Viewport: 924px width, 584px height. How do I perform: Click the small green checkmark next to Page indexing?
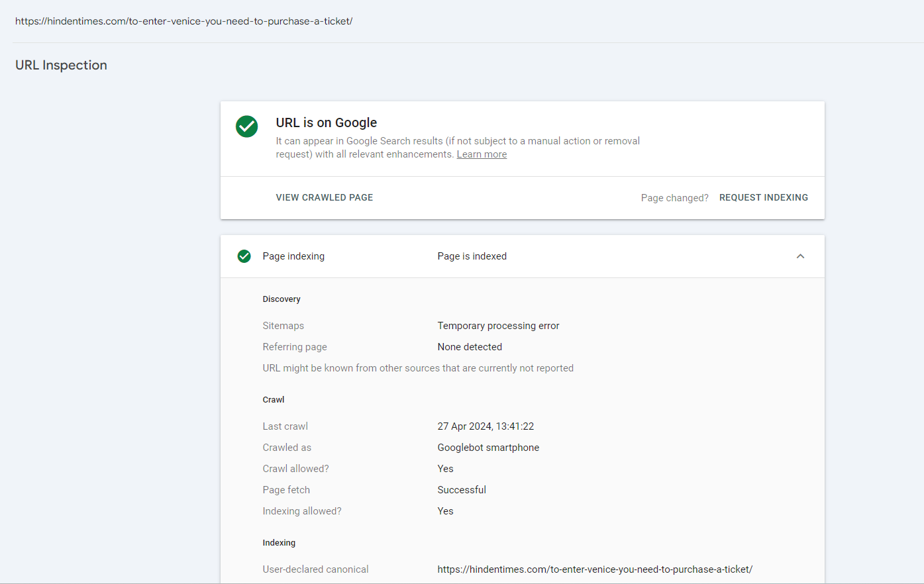click(244, 256)
